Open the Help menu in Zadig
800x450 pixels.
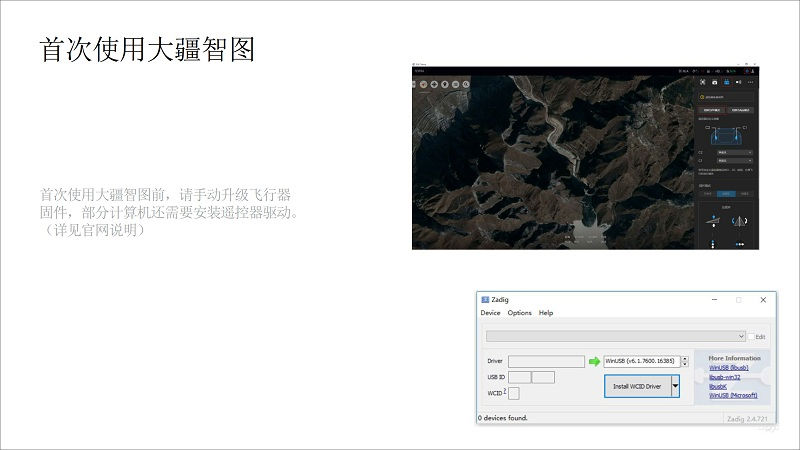pos(546,313)
